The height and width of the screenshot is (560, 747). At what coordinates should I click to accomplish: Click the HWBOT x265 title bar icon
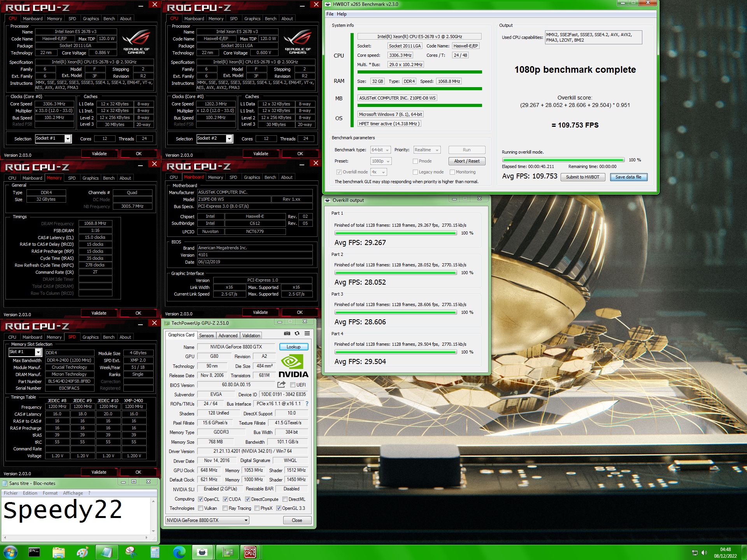(328, 4)
